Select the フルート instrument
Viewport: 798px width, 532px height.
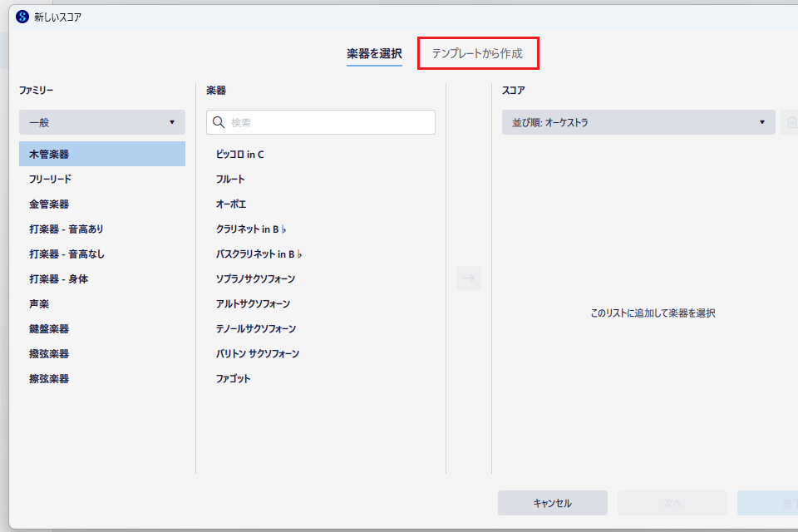pyautogui.click(x=231, y=179)
